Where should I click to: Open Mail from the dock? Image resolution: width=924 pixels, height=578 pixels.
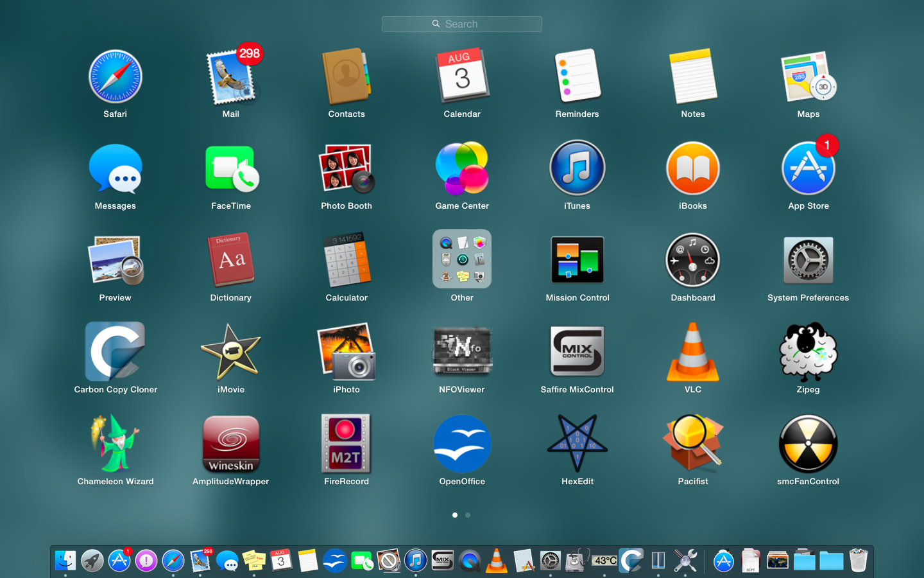coord(200,561)
